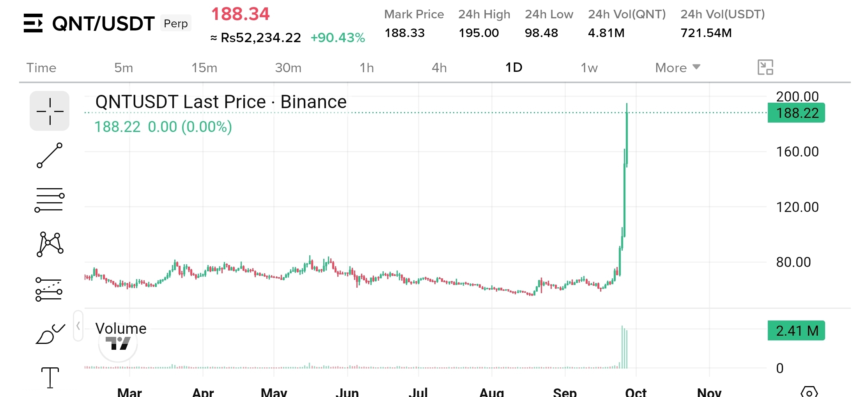Click the TradingView logo watermark
Image resolution: width=868 pixels, height=397 pixels.
coord(118,343)
